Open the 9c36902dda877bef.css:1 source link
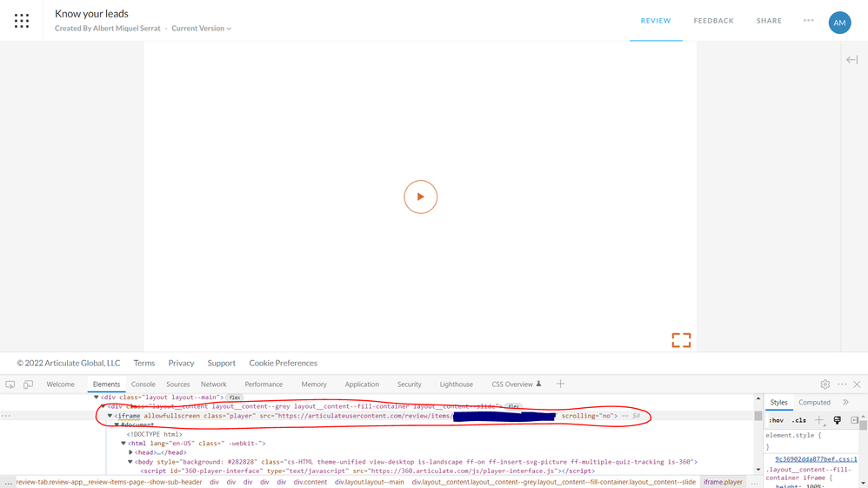This screenshot has width=868, height=488. pyautogui.click(x=816, y=459)
